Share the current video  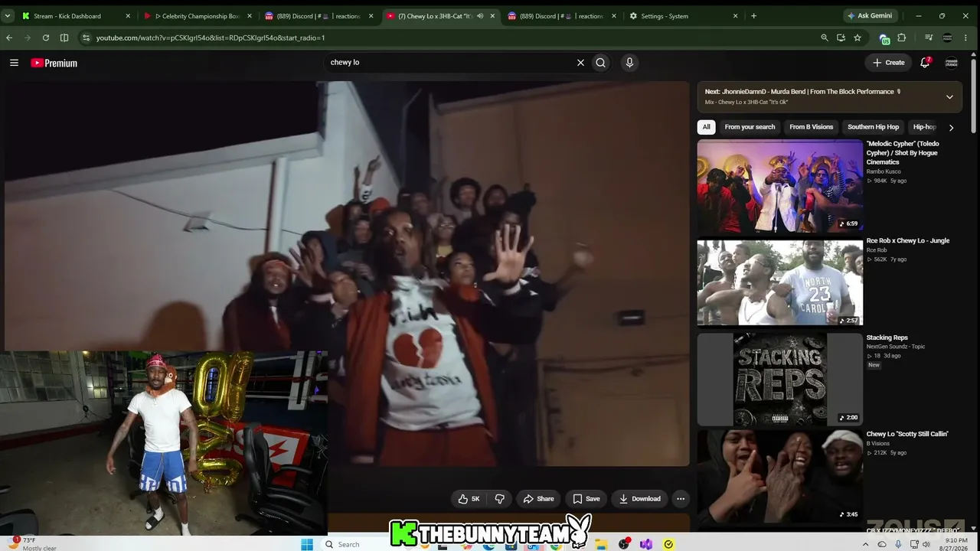[x=538, y=499]
